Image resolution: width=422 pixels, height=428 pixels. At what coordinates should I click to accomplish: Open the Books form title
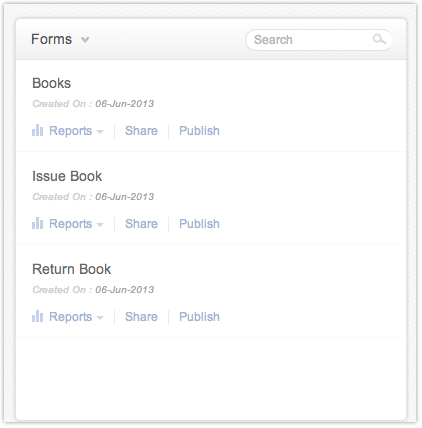(52, 83)
